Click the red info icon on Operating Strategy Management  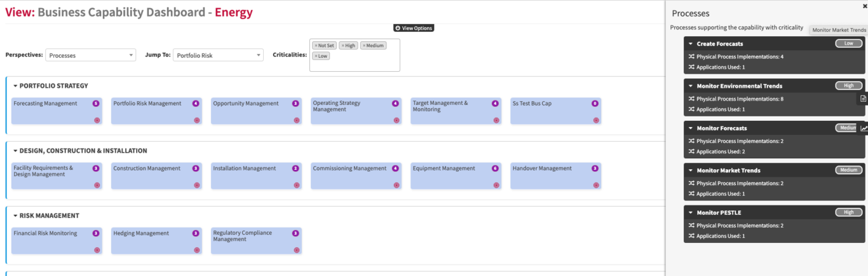click(x=397, y=120)
